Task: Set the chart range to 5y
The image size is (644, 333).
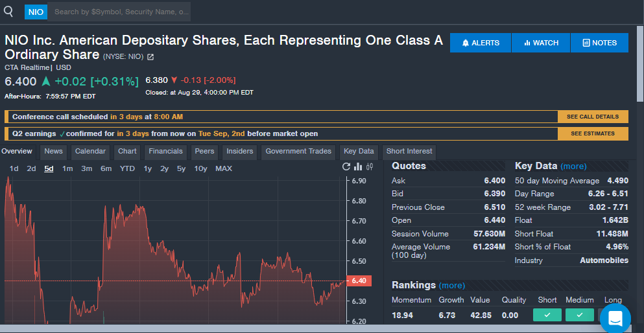Action: tap(181, 168)
